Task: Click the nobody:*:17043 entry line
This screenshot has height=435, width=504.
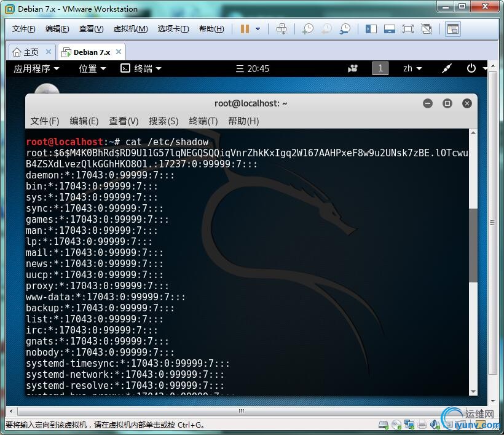Action: tap(100, 353)
